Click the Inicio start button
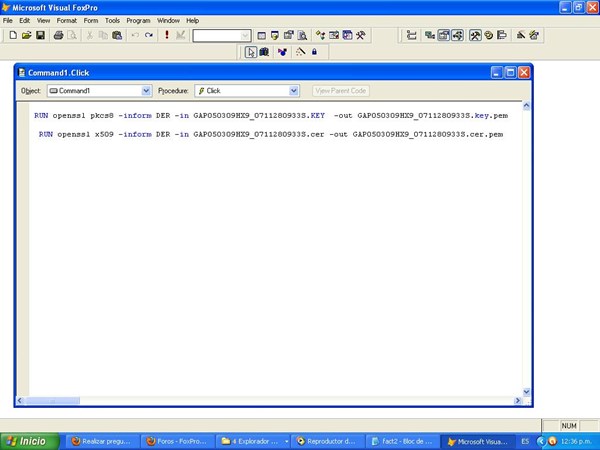The height and width of the screenshot is (450, 600). pyautogui.click(x=28, y=441)
